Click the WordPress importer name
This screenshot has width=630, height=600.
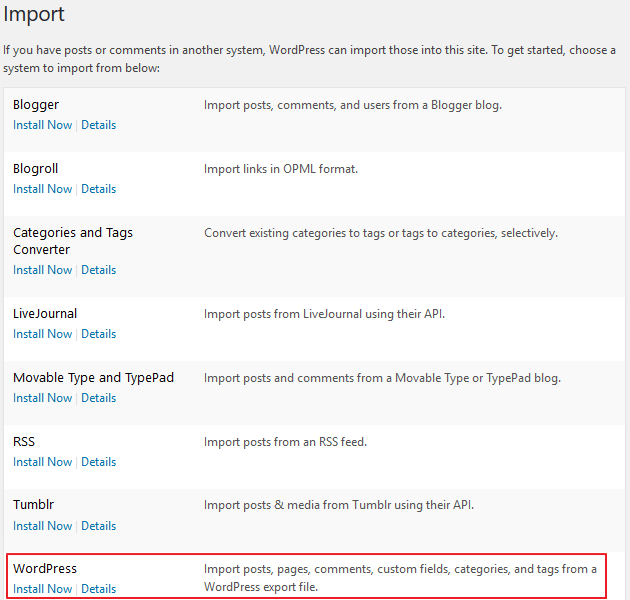(x=45, y=569)
